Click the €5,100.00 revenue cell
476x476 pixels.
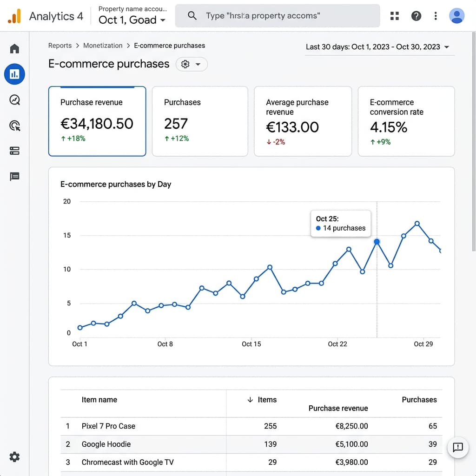pos(351,444)
